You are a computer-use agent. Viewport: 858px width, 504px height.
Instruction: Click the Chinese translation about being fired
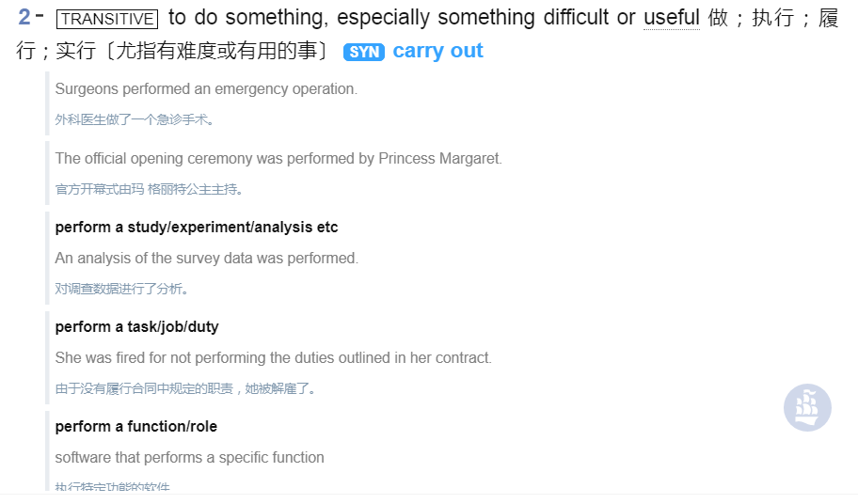coord(186,388)
